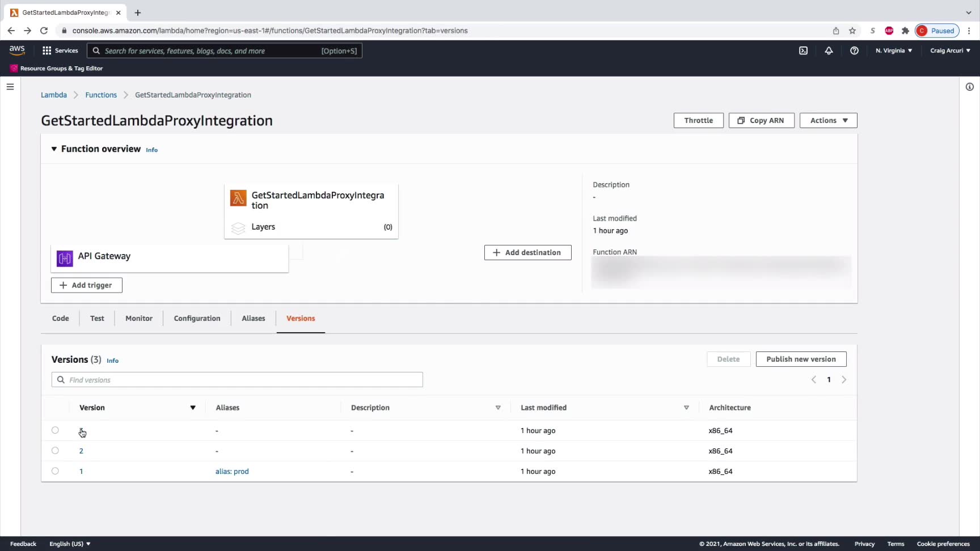
Task: Reload the current page
Action: (x=44, y=31)
